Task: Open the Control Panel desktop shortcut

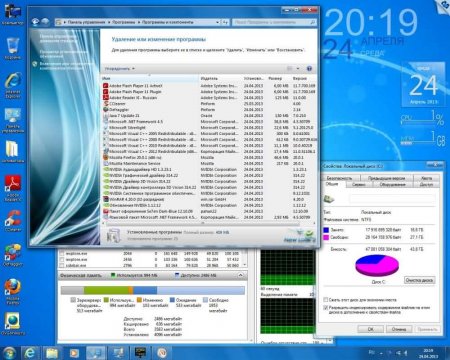Action: [x=13, y=120]
